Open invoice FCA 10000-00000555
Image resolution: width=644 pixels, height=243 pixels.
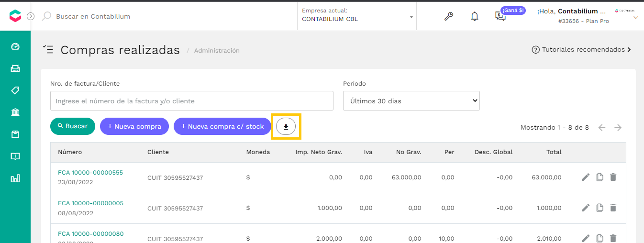90,173
